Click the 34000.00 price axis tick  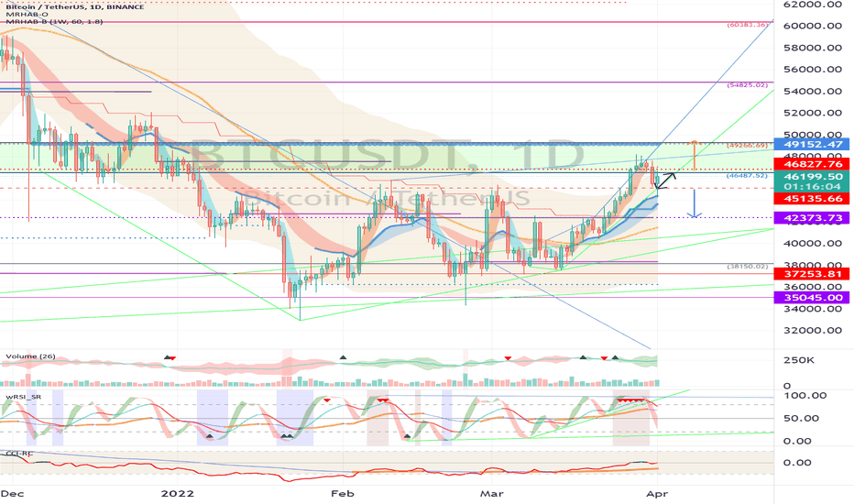click(x=813, y=309)
